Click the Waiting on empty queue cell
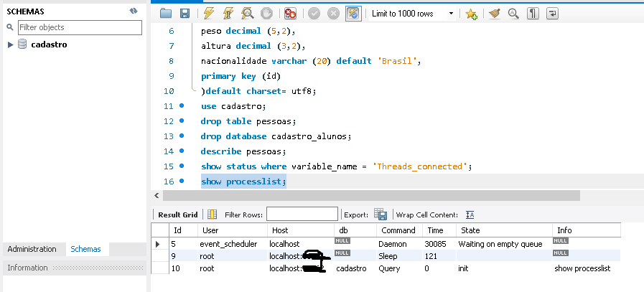 tap(504, 244)
